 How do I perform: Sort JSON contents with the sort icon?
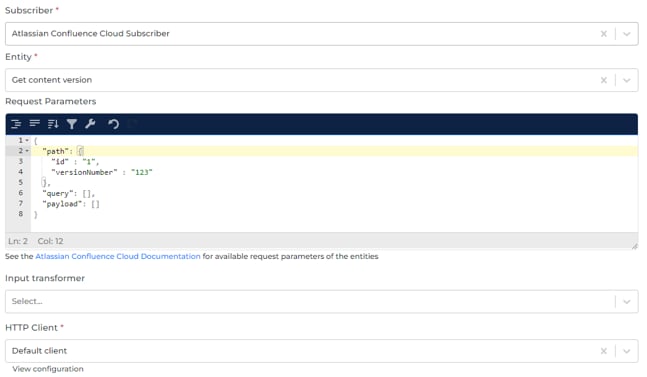click(53, 124)
